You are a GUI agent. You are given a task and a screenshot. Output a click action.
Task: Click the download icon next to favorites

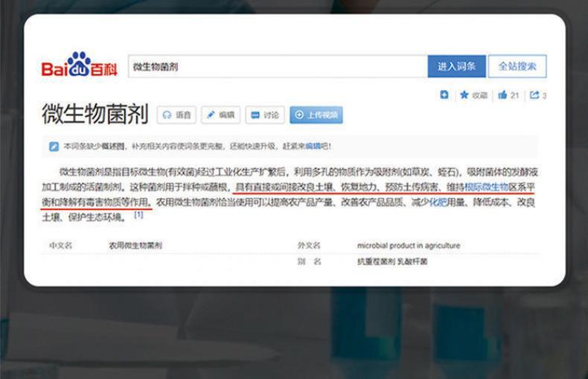444,95
